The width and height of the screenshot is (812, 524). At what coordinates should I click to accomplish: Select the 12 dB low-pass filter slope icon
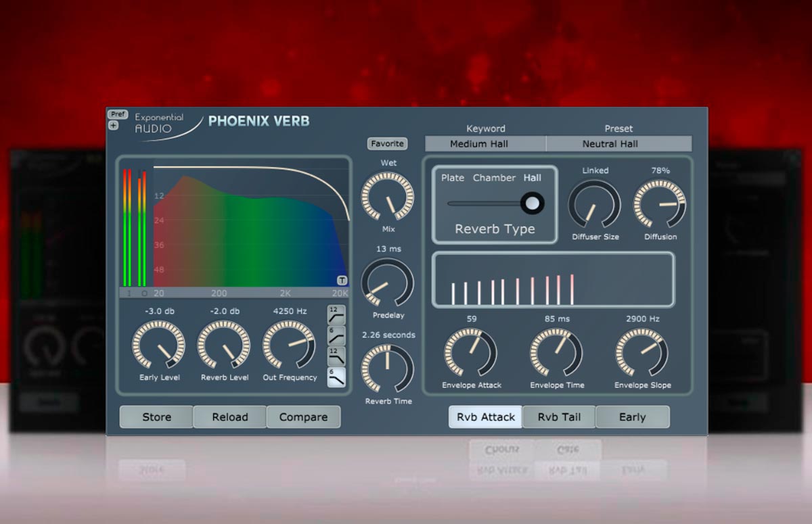[x=336, y=356]
